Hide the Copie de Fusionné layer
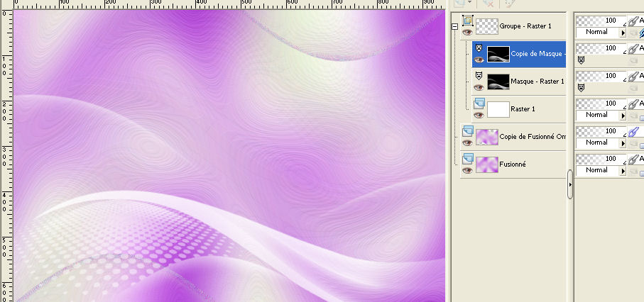644x302 pixels. pyautogui.click(x=467, y=142)
